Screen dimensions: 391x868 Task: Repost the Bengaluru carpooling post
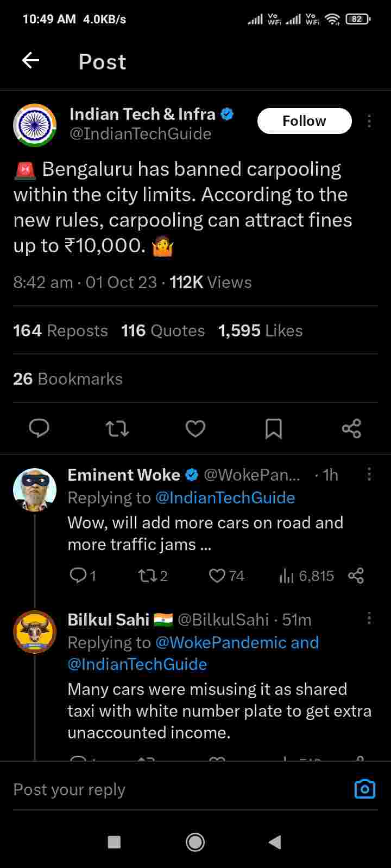[x=117, y=429]
